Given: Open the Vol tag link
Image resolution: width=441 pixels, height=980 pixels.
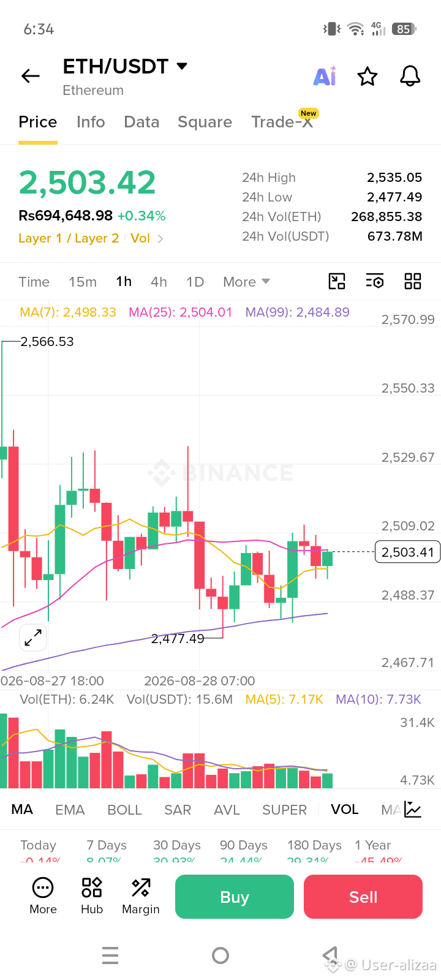Looking at the screenshot, I should click(140, 238).
